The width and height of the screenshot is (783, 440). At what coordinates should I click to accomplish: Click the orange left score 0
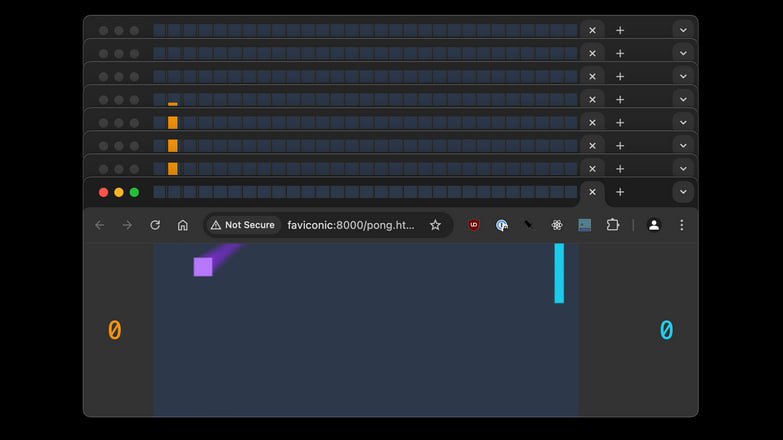[114, 330]
